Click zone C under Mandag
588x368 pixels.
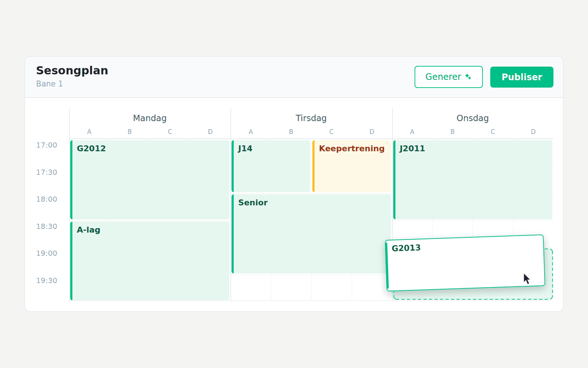tap(170, 132)
